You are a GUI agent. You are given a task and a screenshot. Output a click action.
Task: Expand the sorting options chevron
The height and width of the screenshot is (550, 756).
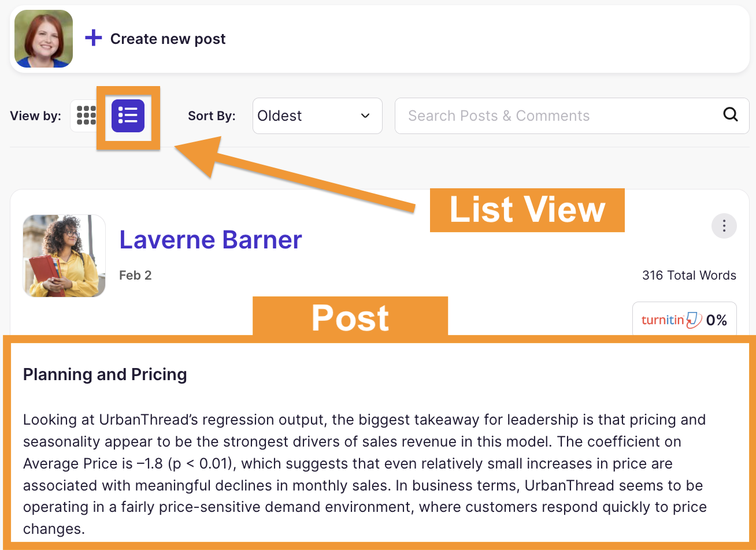pos(365,116)
